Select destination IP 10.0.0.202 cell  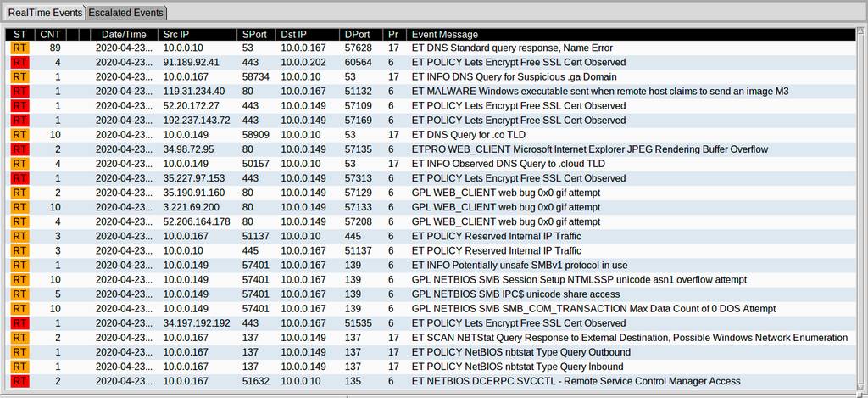pos(303,62)
